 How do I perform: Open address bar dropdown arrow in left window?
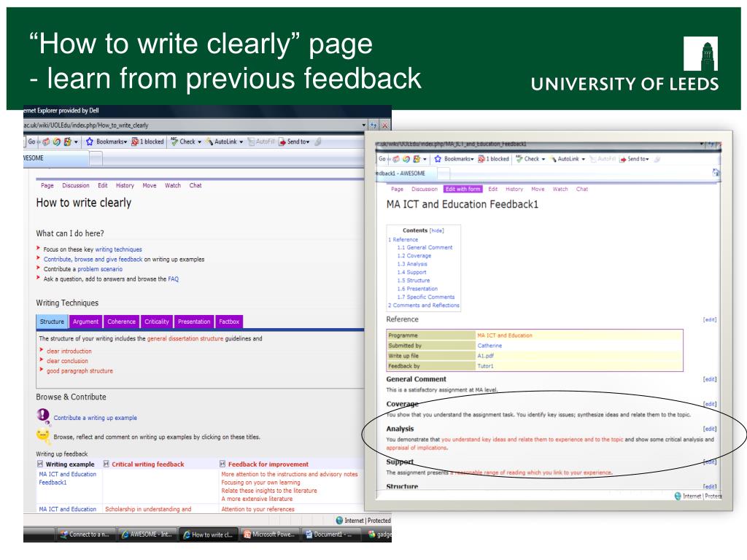coord(364,125)
